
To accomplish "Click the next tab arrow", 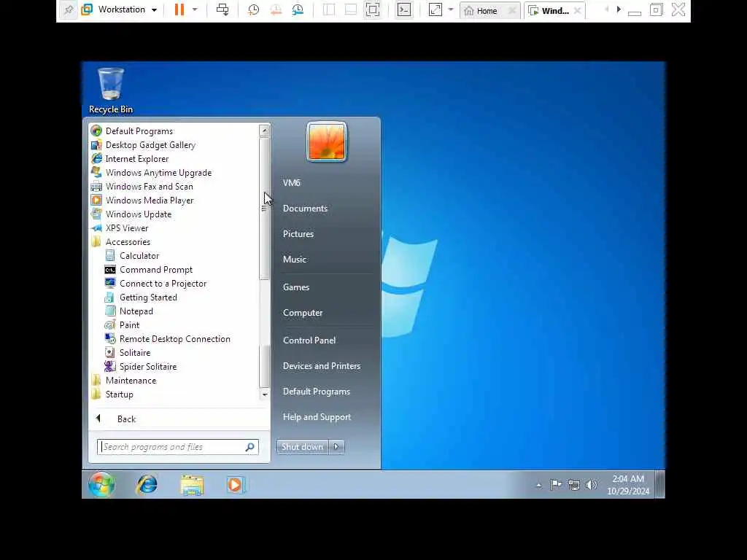I will click(619, 9).
